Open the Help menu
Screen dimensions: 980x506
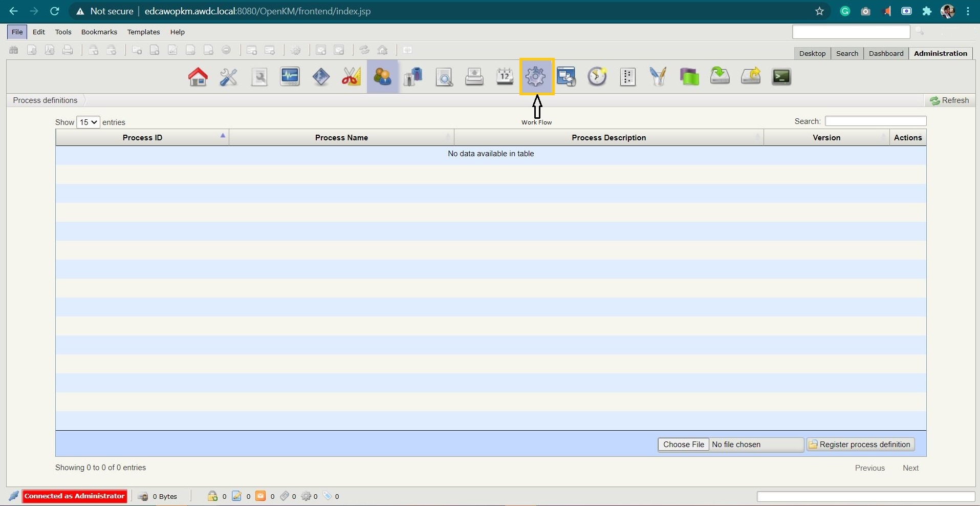pos(178,32)
